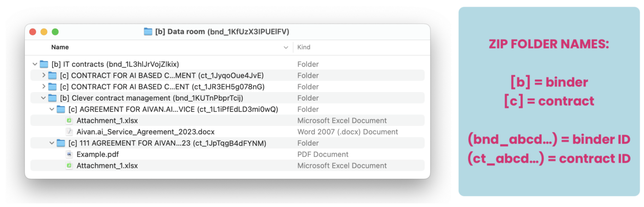This screenshot has height=207, width=644.
Task: Click the ct_1JyqoOue4JvE contract folder icon
Action: pyautogui.click(x=52, y=75)
